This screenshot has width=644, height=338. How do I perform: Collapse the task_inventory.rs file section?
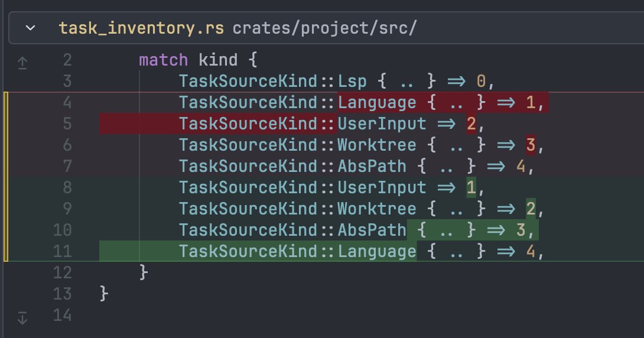30,28
